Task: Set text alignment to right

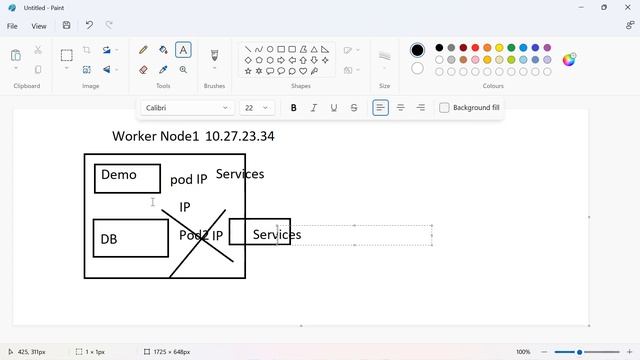Action: 420,108
